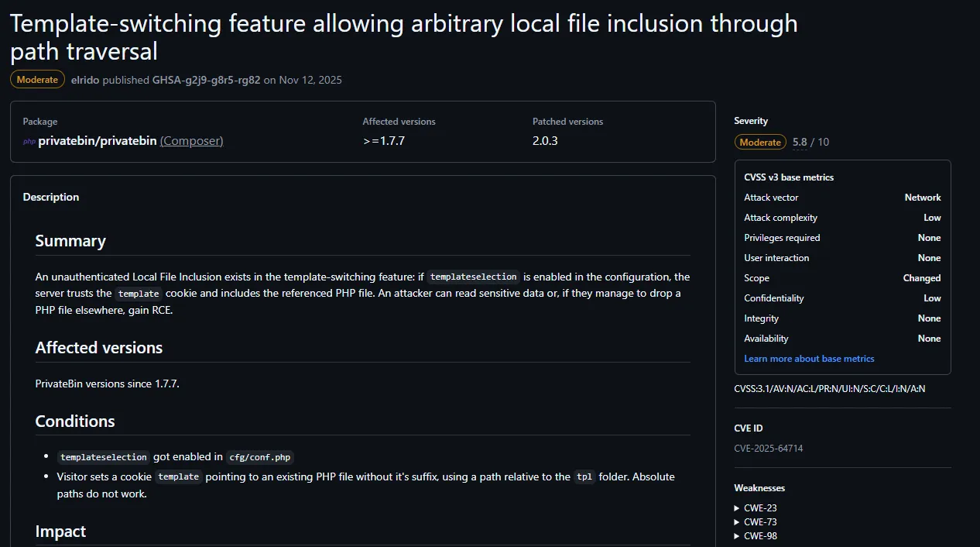This screenshot has height=547, width=980.
Task: Click the Attack vector Network row
Action: 842,198
